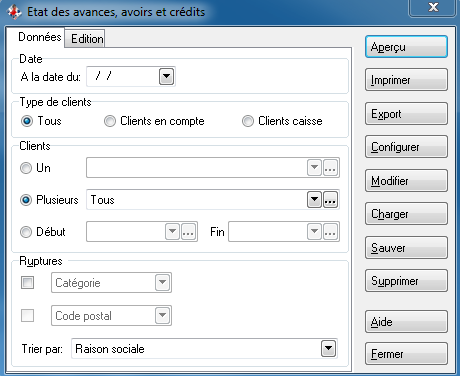Open the browse button next to Fin field
The image size is (460, 376).
pyautogui.click(x=330, y=232)
